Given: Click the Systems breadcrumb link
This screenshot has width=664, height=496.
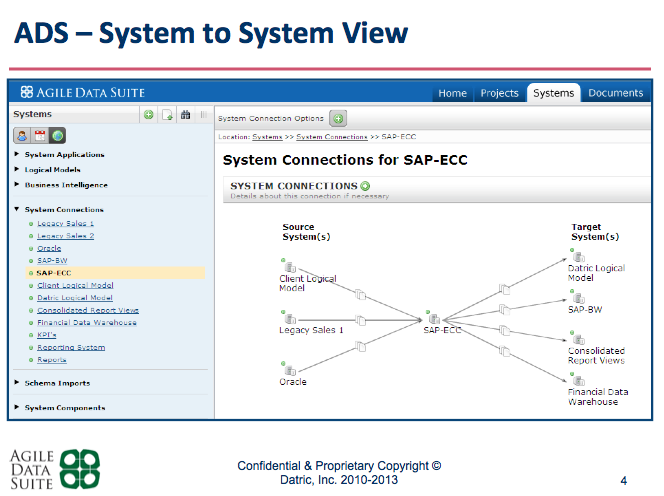Looking at the screenshot, I should pos(267,137).
